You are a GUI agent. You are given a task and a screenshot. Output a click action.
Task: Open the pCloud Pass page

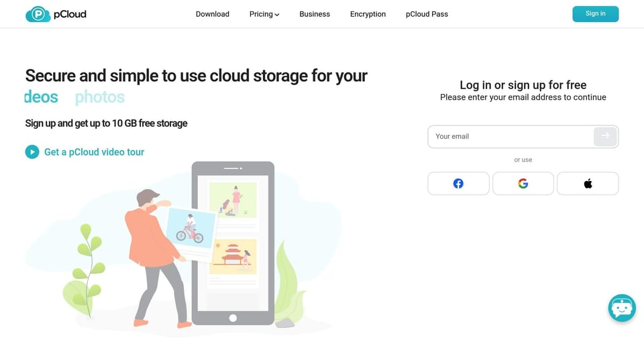tap(427, 14)
